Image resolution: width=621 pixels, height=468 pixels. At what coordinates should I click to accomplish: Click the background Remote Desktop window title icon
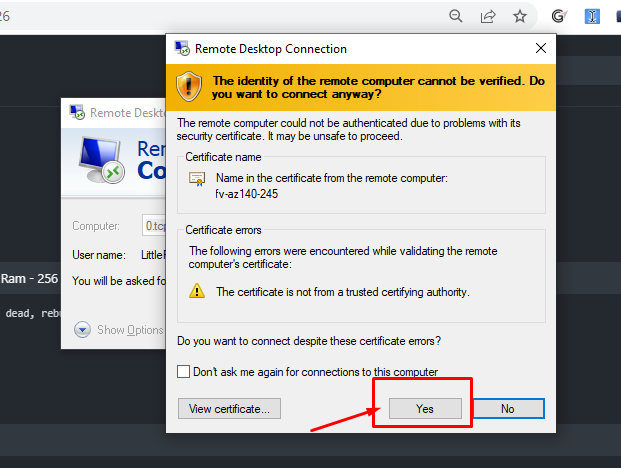(77, 112)
